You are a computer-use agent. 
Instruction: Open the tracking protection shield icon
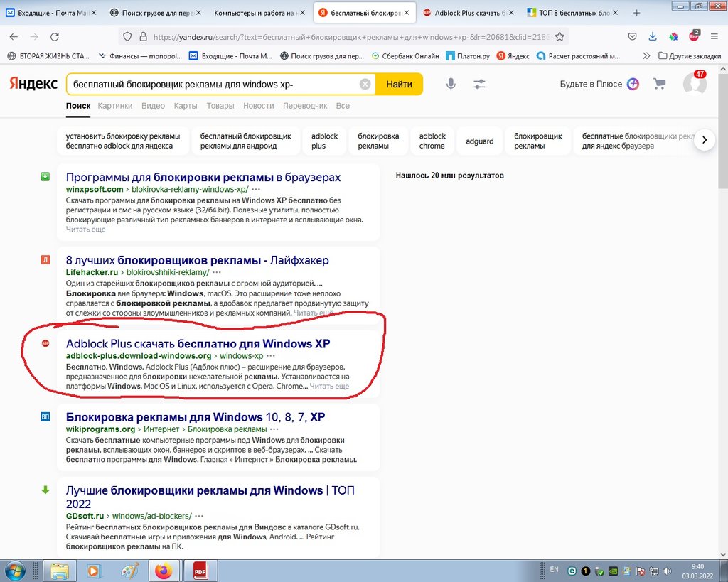click(x=128, y=37)
